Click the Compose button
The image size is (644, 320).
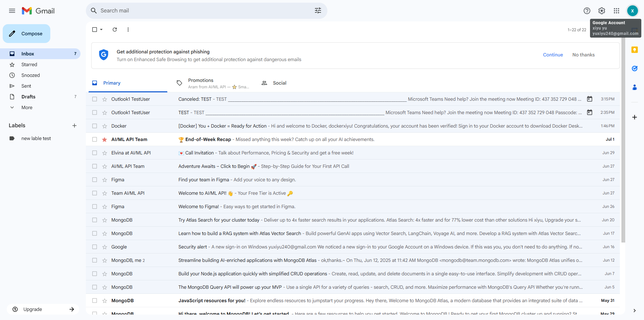click(26, 34)
